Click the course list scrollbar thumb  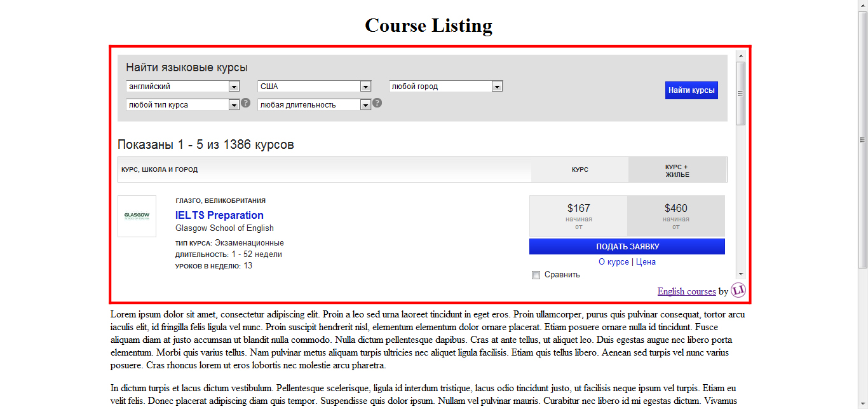[741, 94]
